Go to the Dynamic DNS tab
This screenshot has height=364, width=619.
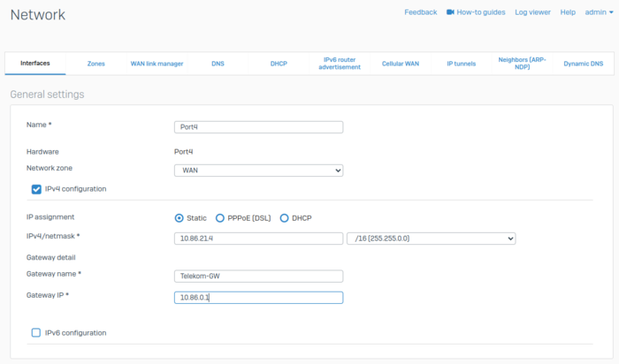click(583, 64)
